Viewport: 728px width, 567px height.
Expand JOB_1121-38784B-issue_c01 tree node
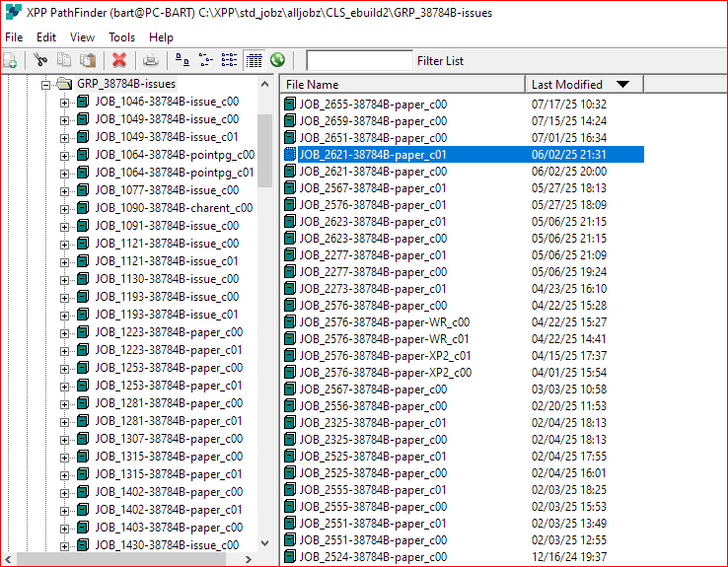click(x=64, y=262)
